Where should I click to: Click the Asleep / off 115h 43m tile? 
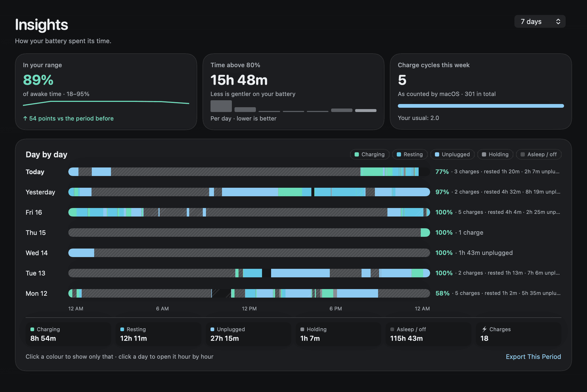pos(428,334)
